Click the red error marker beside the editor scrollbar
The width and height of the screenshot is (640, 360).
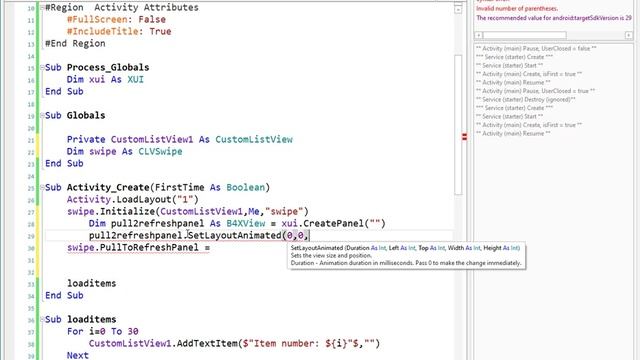click(464, 137)
